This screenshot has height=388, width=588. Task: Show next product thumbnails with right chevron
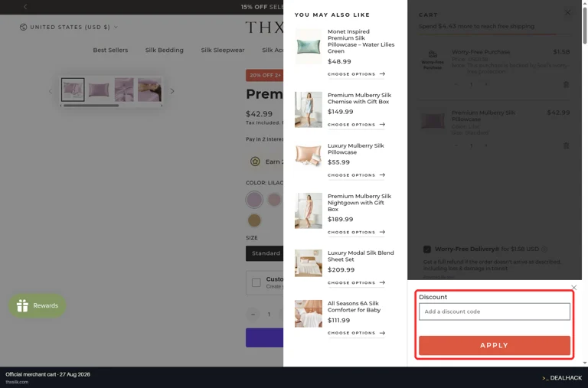coord(172,91)
